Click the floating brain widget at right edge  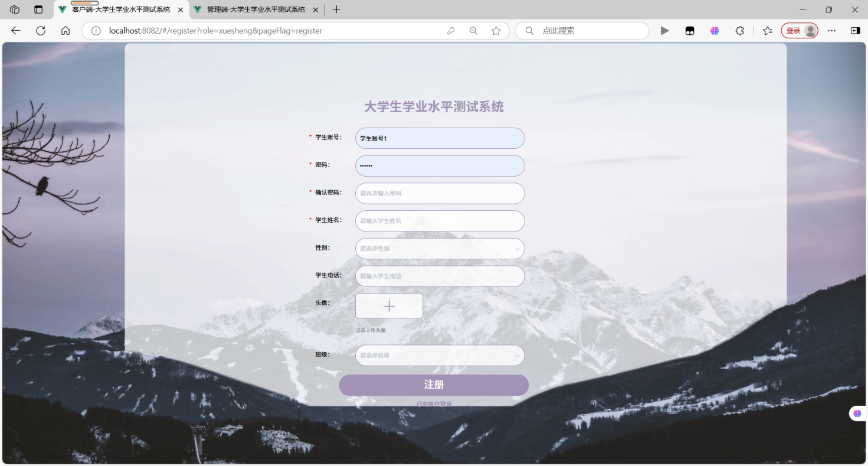point(857,413)
